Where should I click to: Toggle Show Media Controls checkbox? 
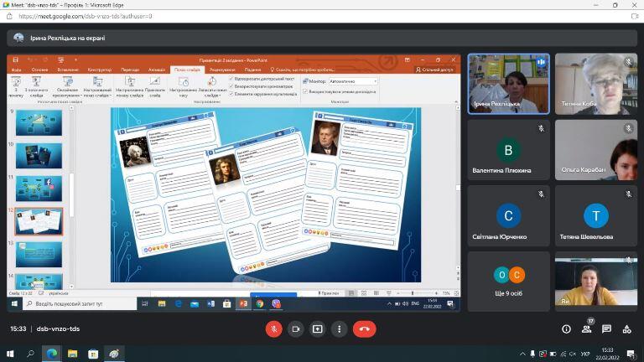(x=231, y=94)
